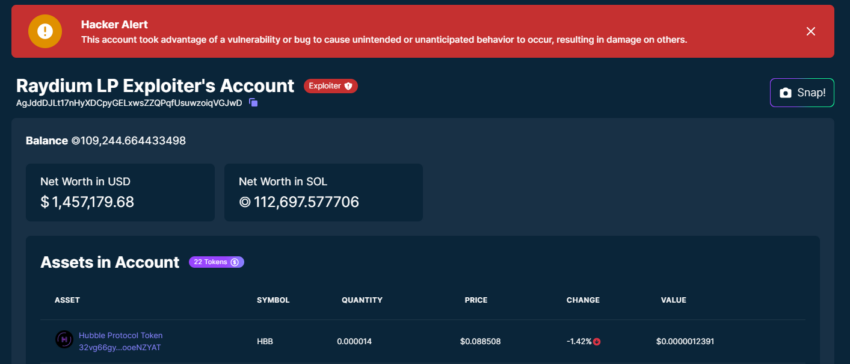Click the dollar icon in 22 Tokens badge
This screenshot has height=364, width=850.
click(235, 262)
